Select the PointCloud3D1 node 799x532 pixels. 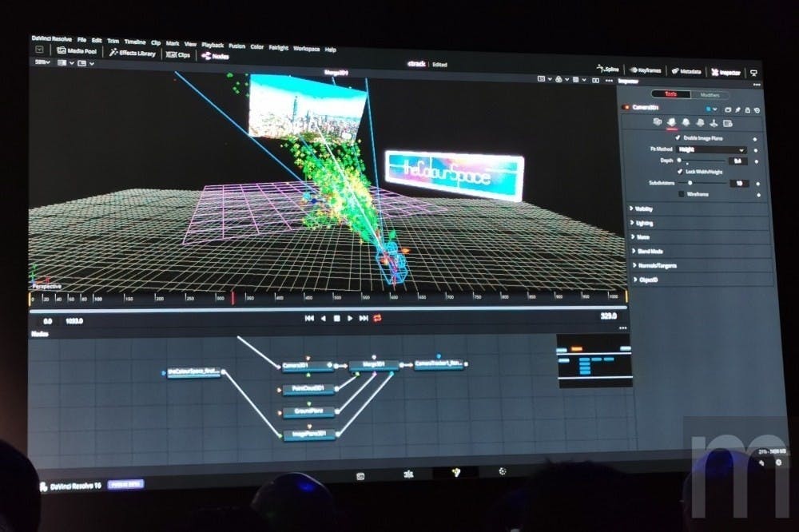[x=308, y=389]
